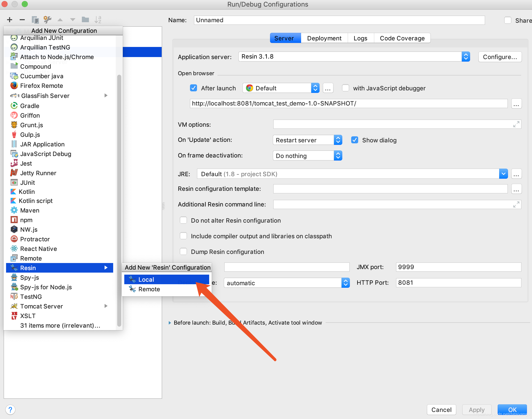Check Do not alter Resin configuration
Image resolution: width=532 pixels, height=419 pixels.
tap(183, 220)
